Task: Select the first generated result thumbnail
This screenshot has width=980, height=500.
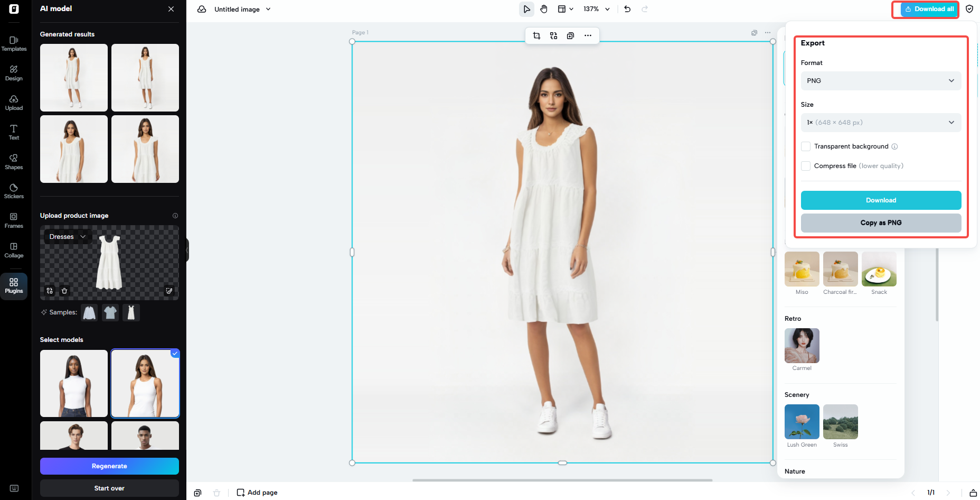Action: point(73,78)
